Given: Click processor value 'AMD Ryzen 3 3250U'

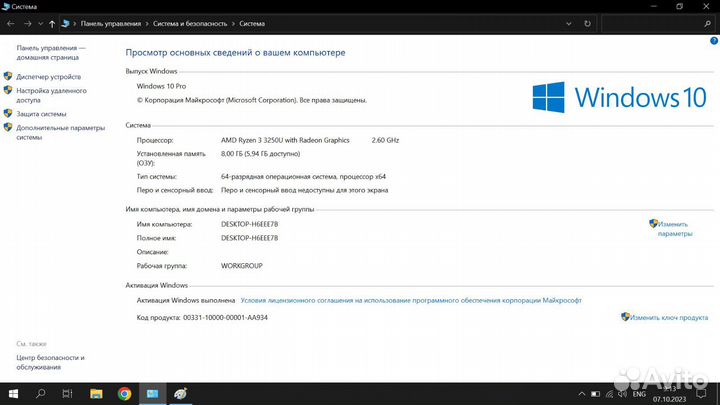Looking at the screenshot, I should [285, 140].
